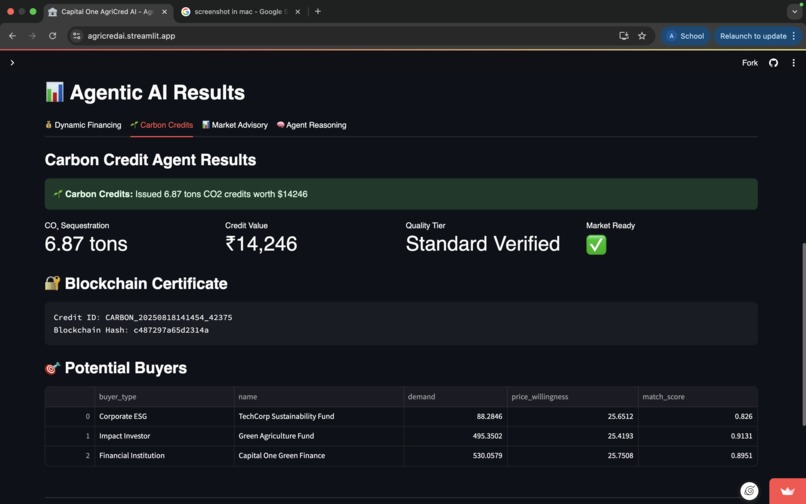Click the Fork button
Image resolution: width=806 pixels, height=504 pixels.
(749, 63)
